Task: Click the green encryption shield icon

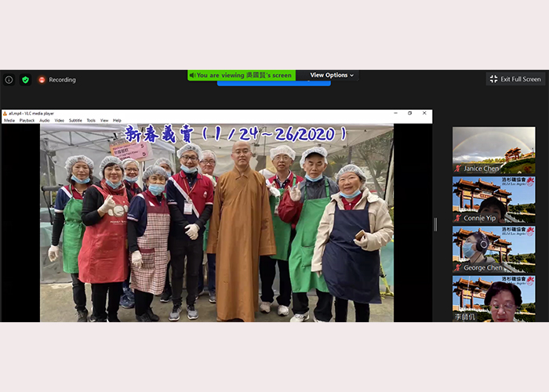Action: 25,80
